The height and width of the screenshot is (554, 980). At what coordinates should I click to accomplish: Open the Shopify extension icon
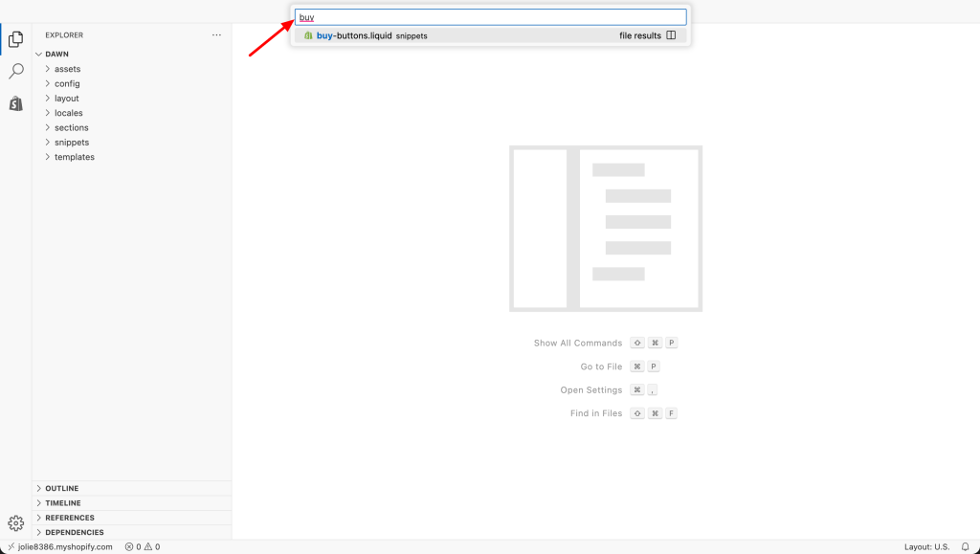pos(15,103)
